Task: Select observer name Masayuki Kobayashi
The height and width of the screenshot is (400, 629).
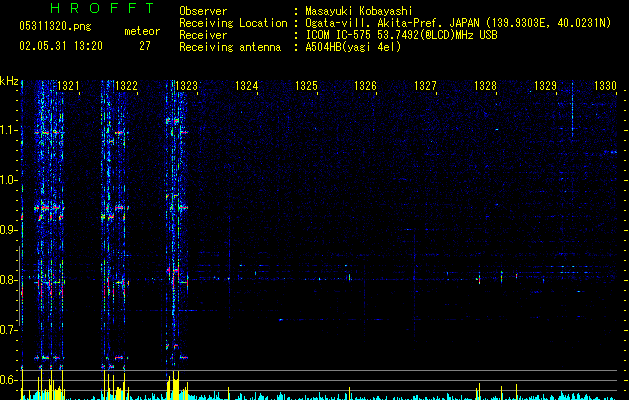Action: click(x=358, y=11)
